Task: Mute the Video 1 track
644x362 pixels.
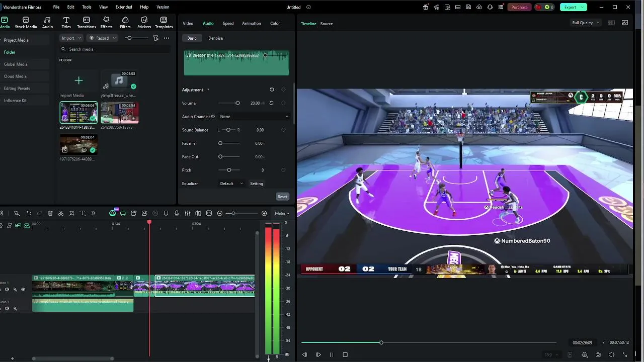Action: 7,289
